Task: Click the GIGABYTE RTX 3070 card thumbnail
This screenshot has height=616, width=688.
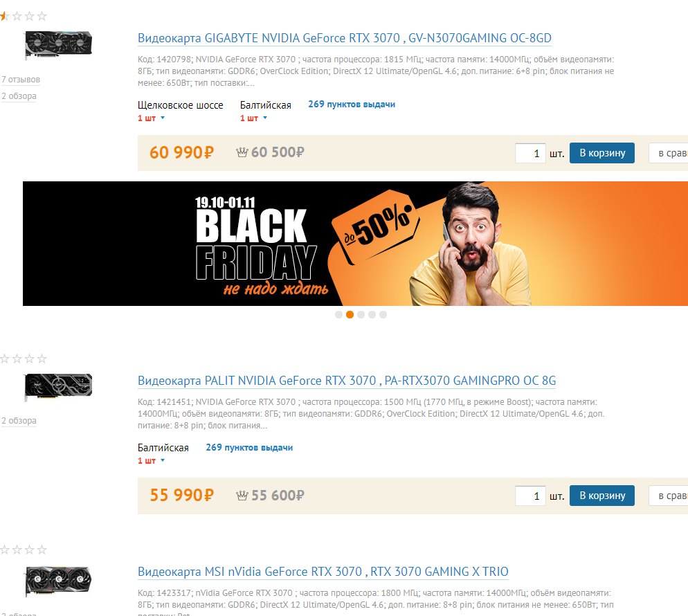Action: coord(58,45)
